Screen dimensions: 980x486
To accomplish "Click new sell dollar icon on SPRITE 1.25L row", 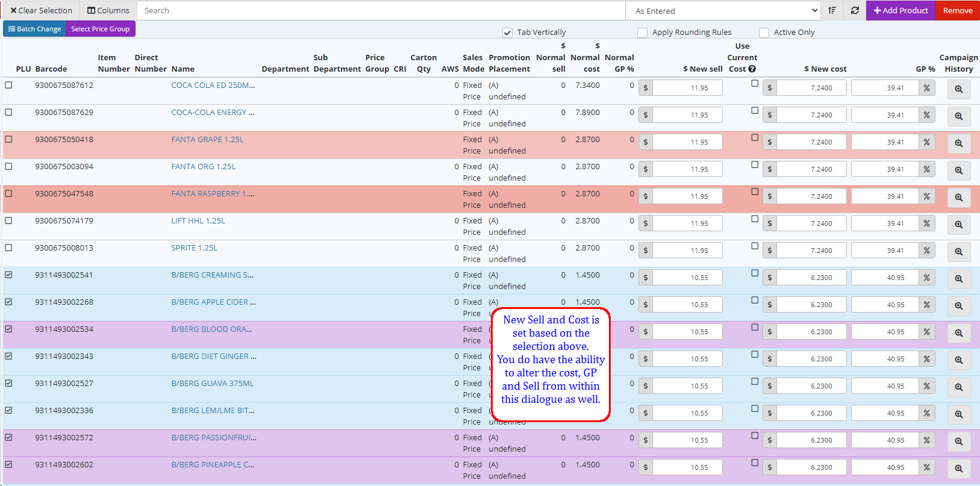I will tap(646, 251).
